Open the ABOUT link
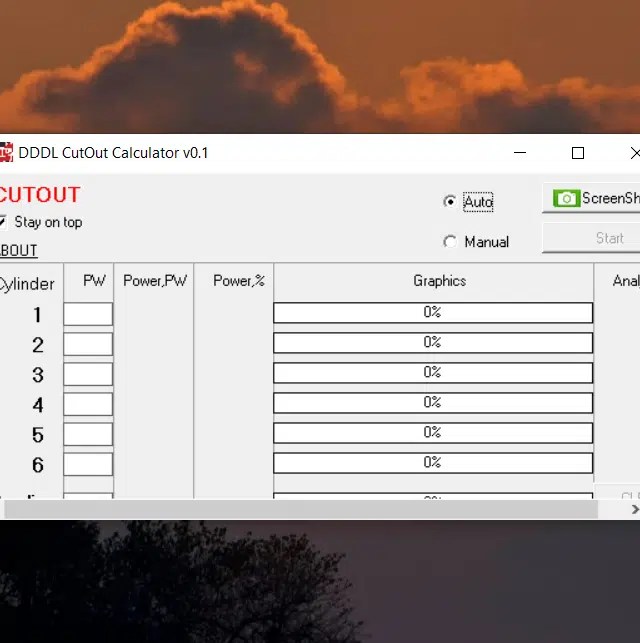Image resolution: width=640 pixels, height=643 pixels. click(x=18, y=251)
